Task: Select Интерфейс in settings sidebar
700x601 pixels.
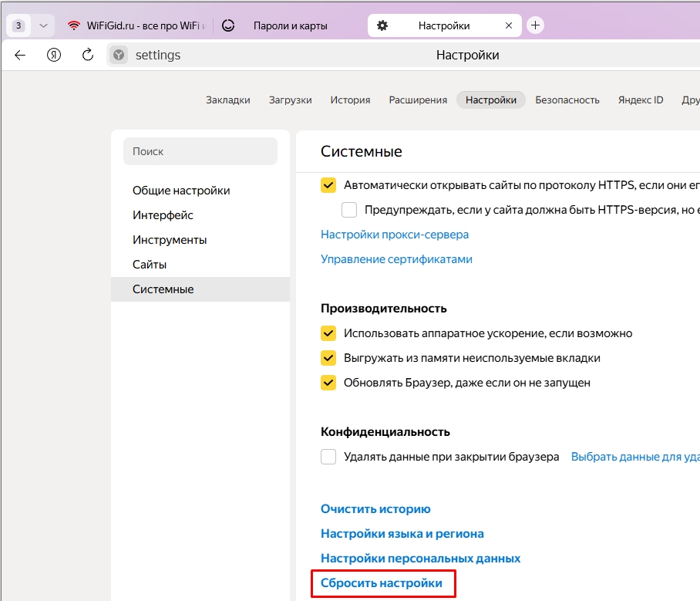Action: coord(163,215)
